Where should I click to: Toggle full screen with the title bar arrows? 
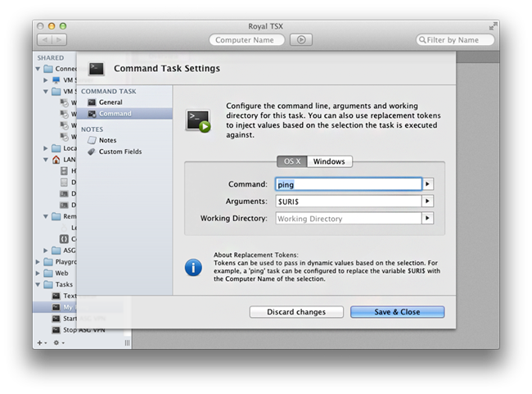click(493, 26)
